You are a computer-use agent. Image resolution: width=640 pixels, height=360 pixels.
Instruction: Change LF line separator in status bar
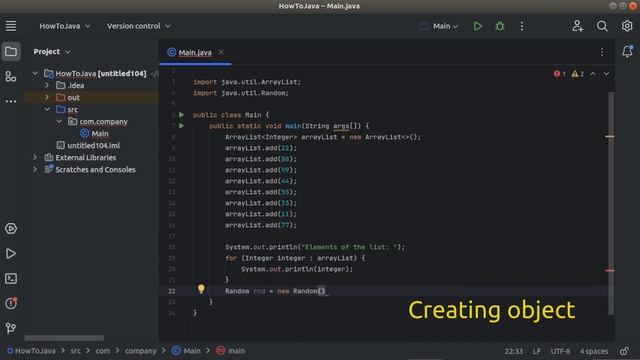pyautogui.click(x=537, y=351)
